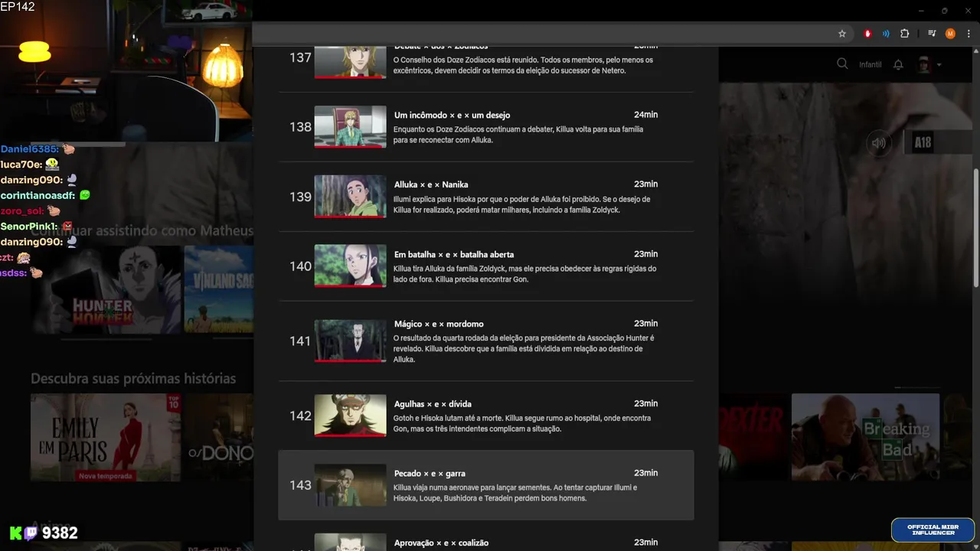Click the Twitch logo in viewer counter

click(31, 533)
